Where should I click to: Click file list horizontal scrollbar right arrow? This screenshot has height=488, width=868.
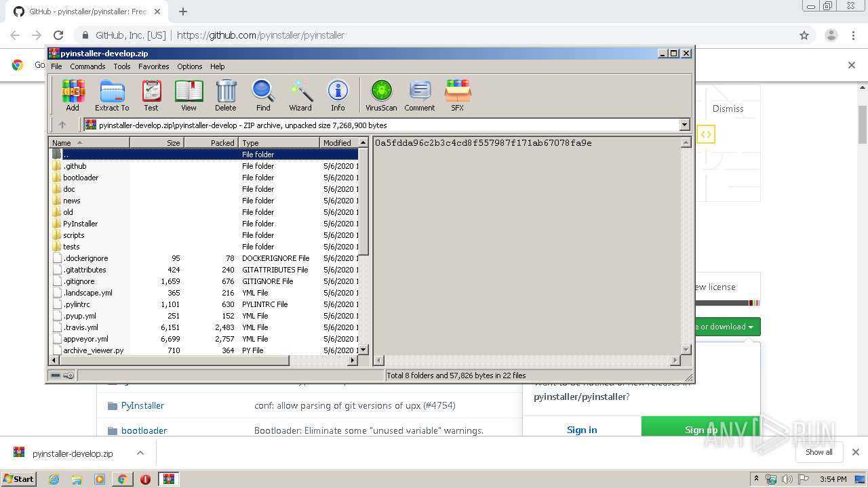352,361
